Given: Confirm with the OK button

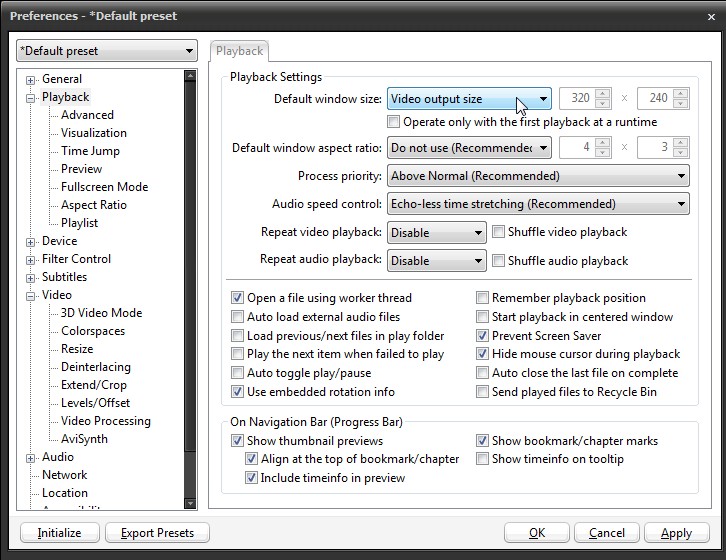Looking at the screenshot, I should [x=537, y=533].
